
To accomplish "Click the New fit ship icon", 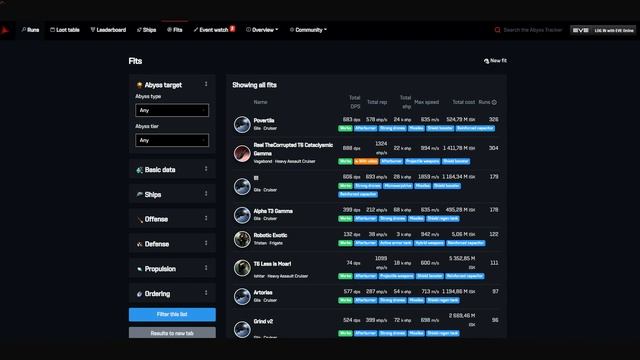I will pyautogui.click(x=486, y=61).
